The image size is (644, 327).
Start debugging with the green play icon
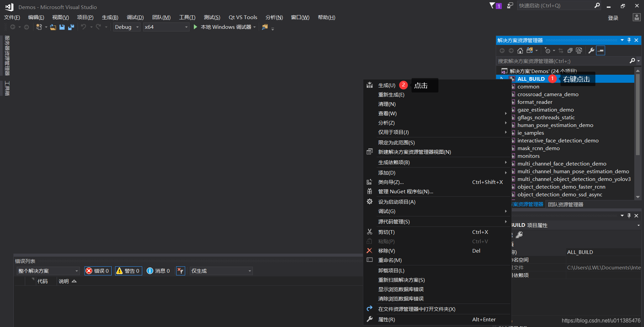pyautogui.click(x=196, y=27)
